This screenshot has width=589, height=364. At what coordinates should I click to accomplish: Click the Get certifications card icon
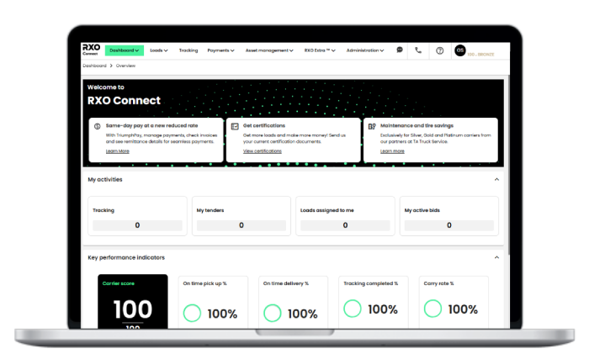[235, 125]
